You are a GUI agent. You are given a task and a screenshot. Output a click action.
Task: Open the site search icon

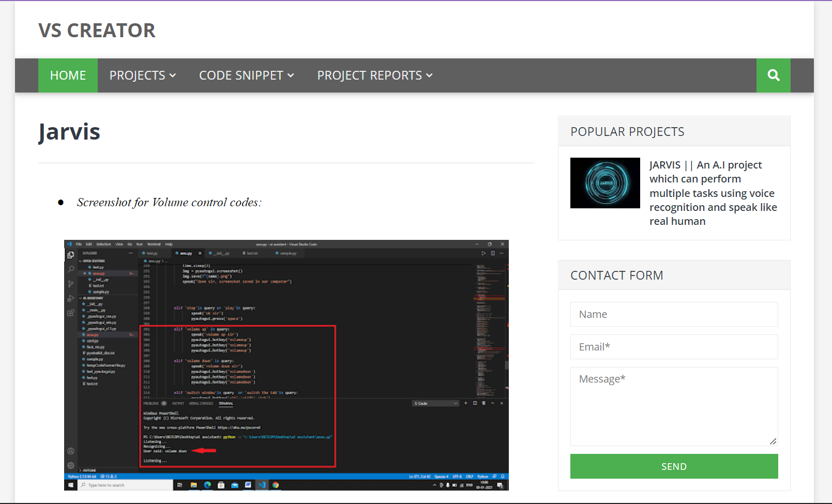click(773, 75)
